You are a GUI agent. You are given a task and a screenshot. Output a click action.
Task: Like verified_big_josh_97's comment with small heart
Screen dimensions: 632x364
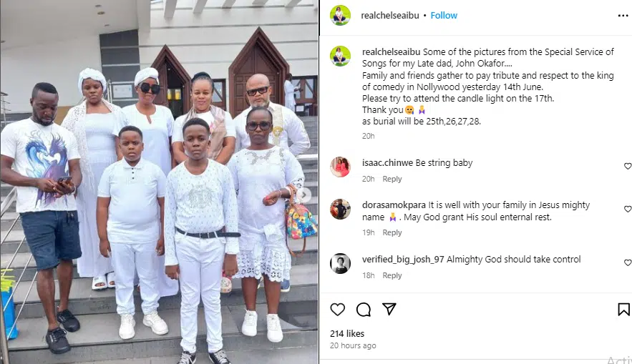point(628,262)
